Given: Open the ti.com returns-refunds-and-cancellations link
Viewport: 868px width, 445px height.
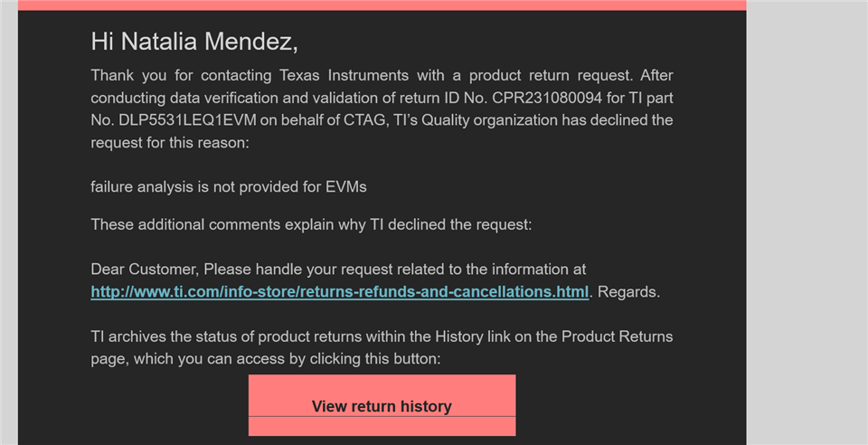Looking at the screenshot, I should coord(339,291).
